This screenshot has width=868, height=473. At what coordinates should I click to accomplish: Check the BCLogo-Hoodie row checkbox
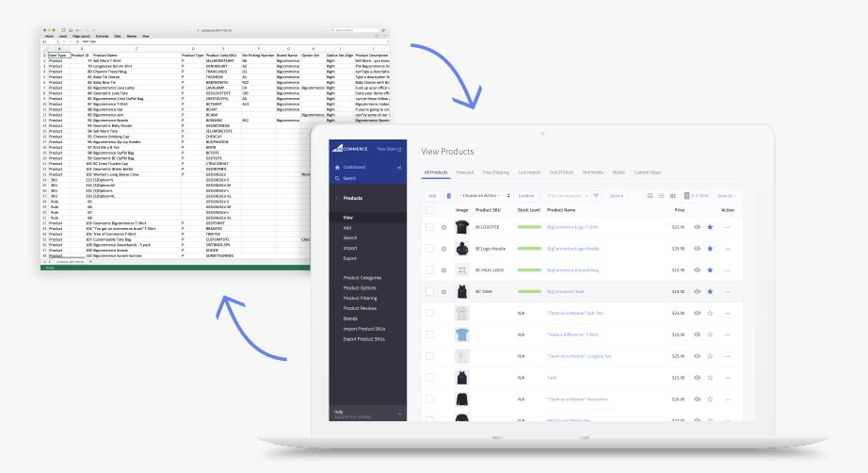429,249
